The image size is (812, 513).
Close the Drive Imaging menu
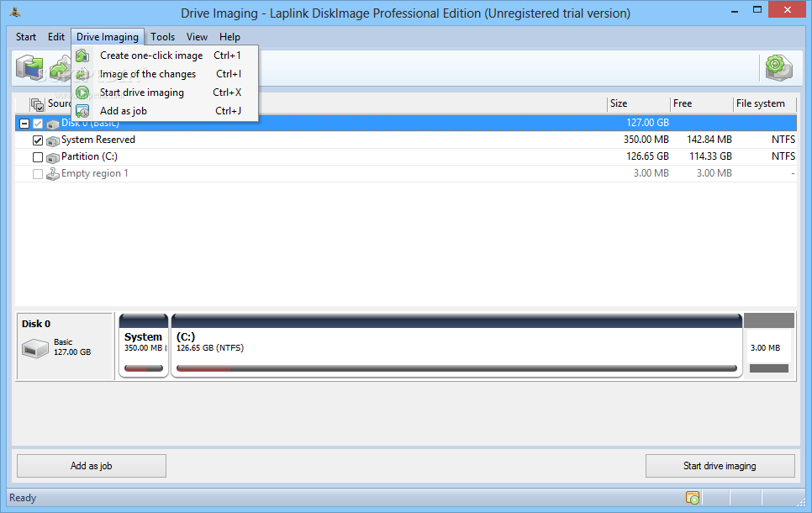108,37
